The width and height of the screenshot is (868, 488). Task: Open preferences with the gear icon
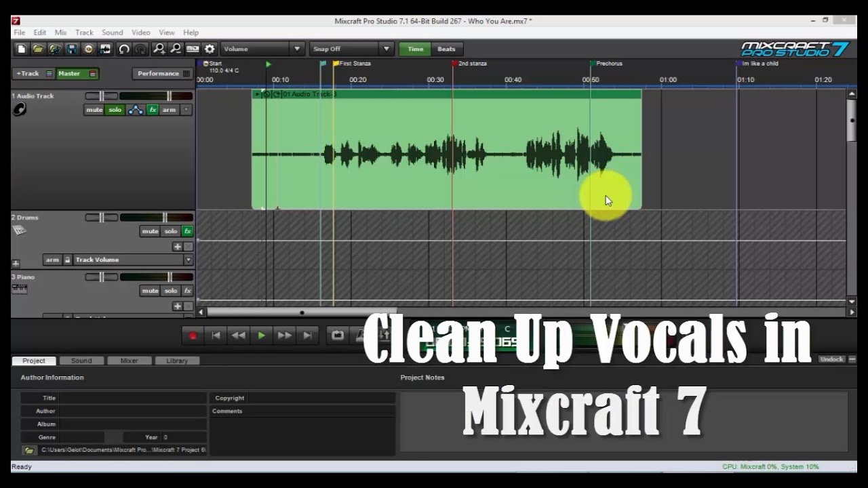click(x=210, y=49)
